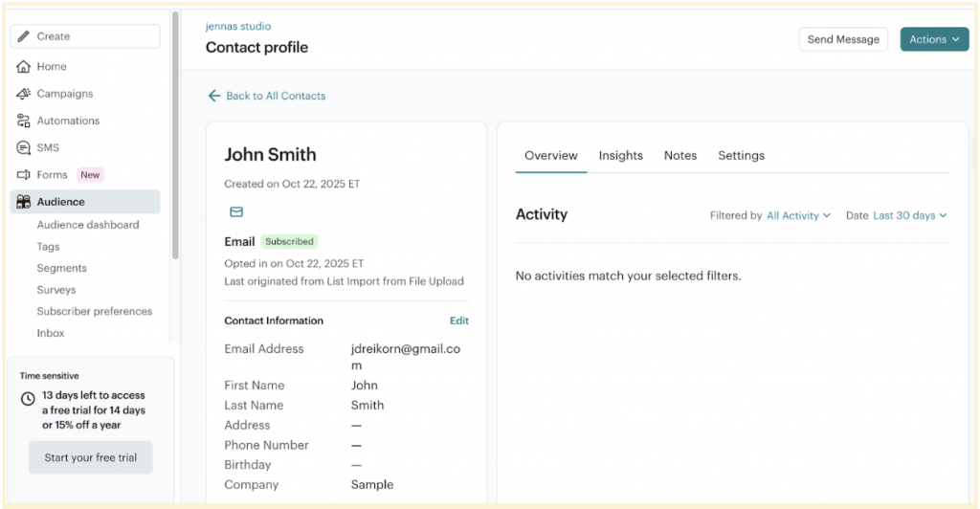Click the jennas studio link
This screenshot has width=980, height=509.
(238, 26)
